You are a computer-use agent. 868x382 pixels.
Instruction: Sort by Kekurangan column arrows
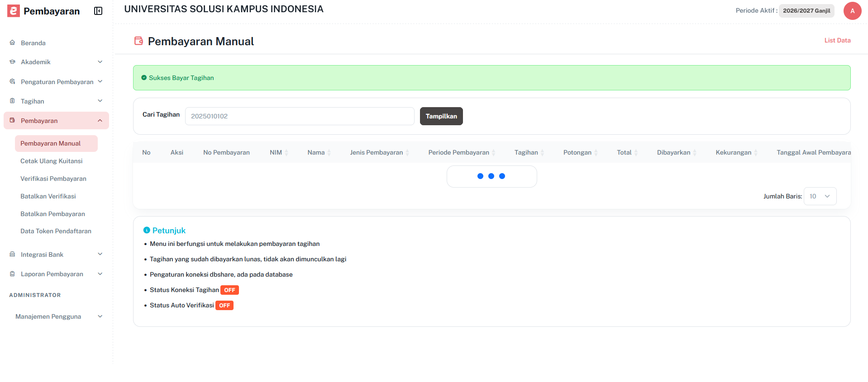pos(756,153)
